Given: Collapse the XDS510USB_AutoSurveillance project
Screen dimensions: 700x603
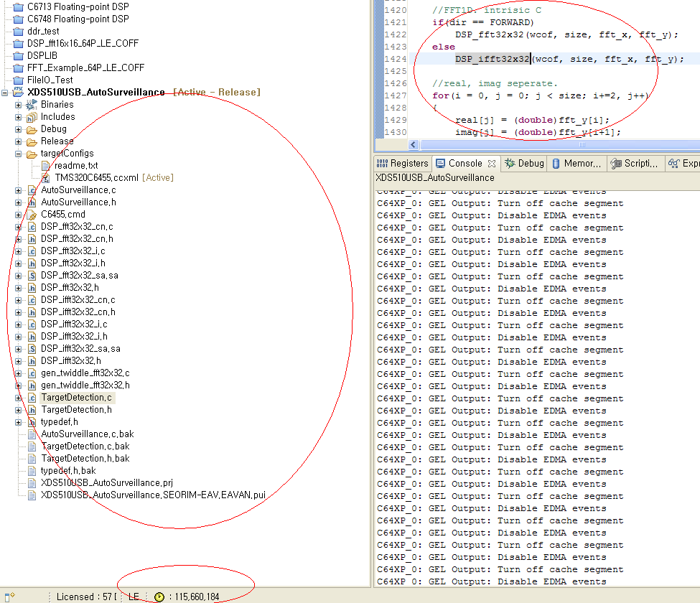Looking at the screenshot, I should (5, 93).
